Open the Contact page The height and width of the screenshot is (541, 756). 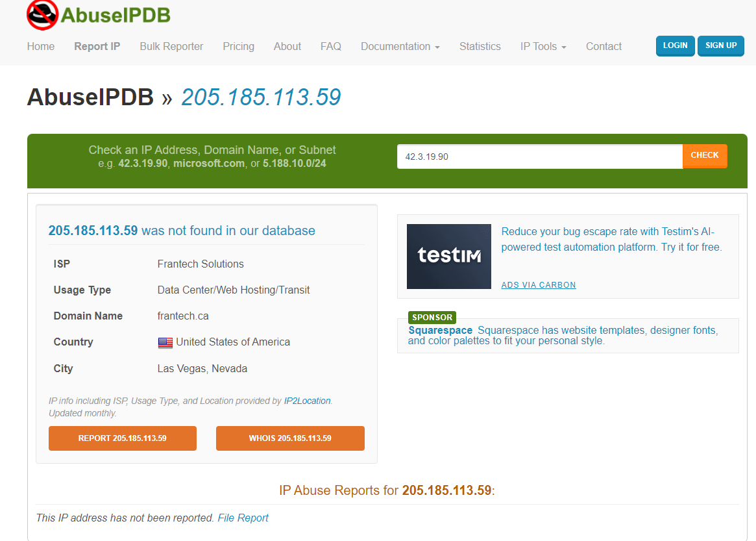point(604,46)
